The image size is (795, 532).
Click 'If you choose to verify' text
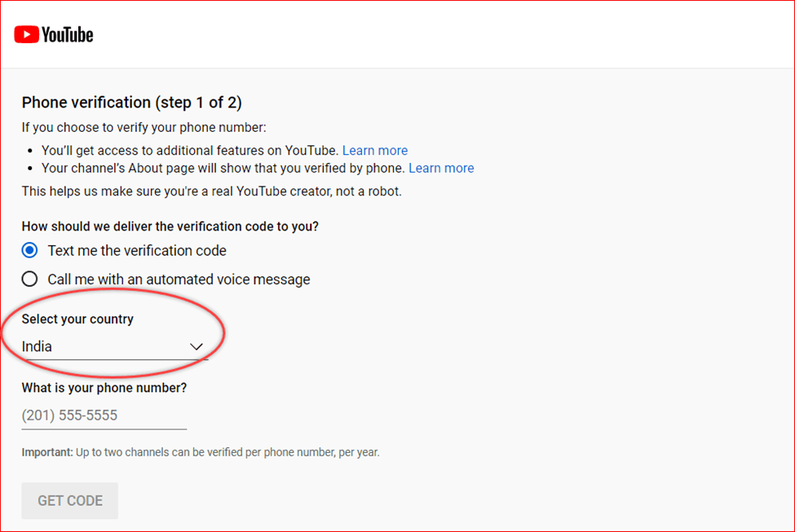[144, 127]
